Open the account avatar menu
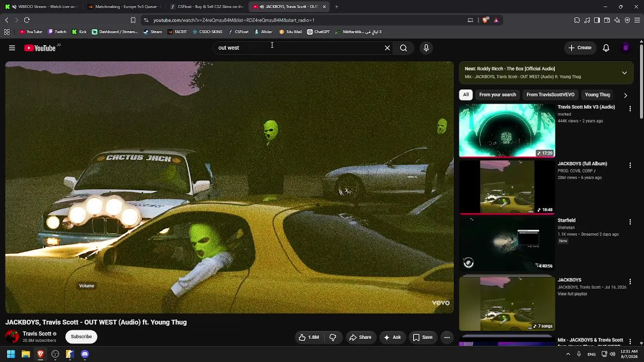This screenshot has height=362, width=644. coord(625,48)
